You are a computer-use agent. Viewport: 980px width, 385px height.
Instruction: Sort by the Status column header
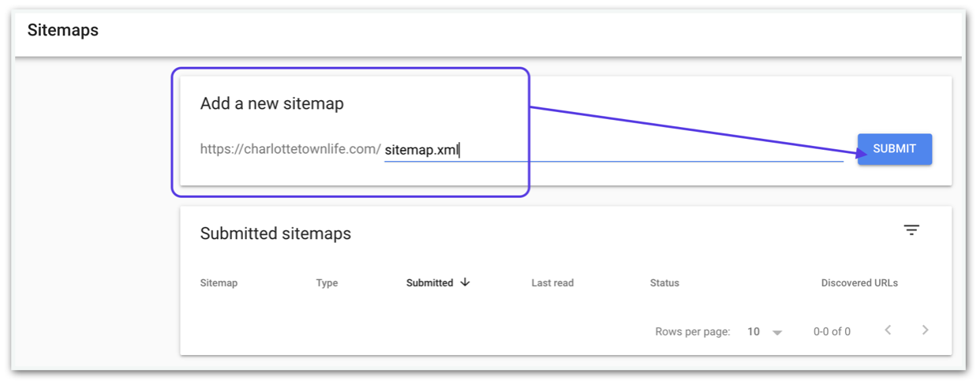pos(664,283)
